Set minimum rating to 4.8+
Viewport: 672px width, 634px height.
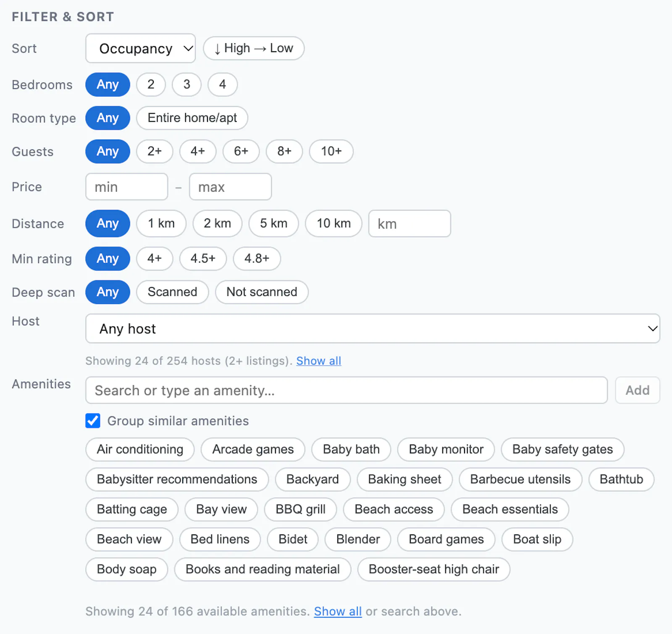point(257,258)
